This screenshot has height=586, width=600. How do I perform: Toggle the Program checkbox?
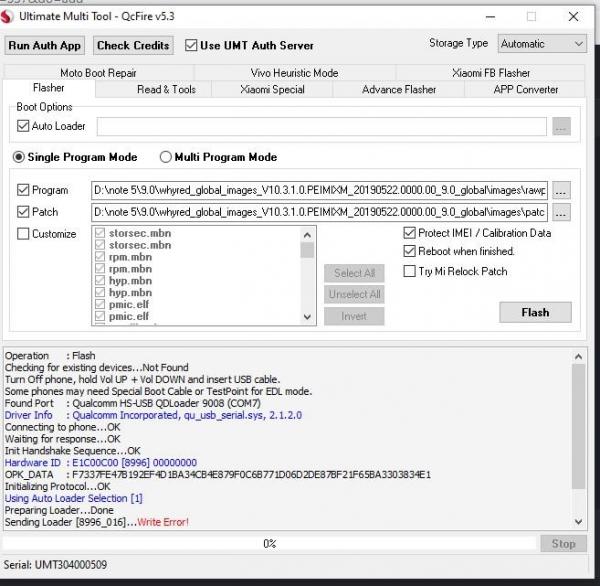click(x=23, y=190)
